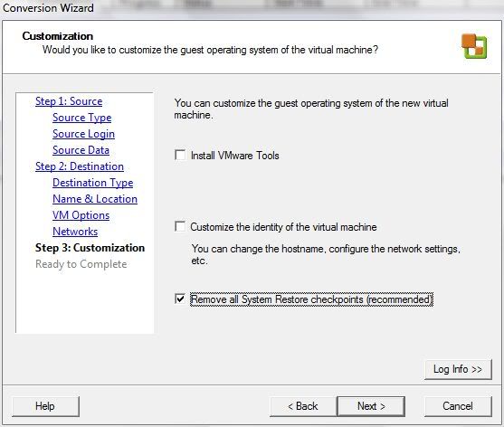Select Step 3: Customization in sidebar
Image resolution: width=504 pixels, height=427 pixels.
click(90, 248)
